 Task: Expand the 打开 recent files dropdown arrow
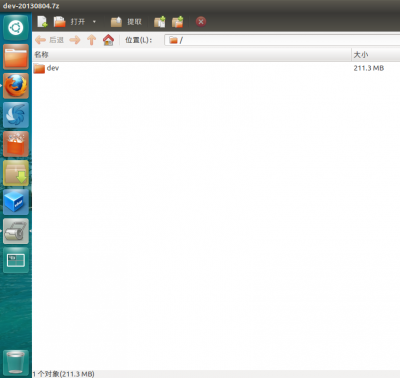point(94,22)
